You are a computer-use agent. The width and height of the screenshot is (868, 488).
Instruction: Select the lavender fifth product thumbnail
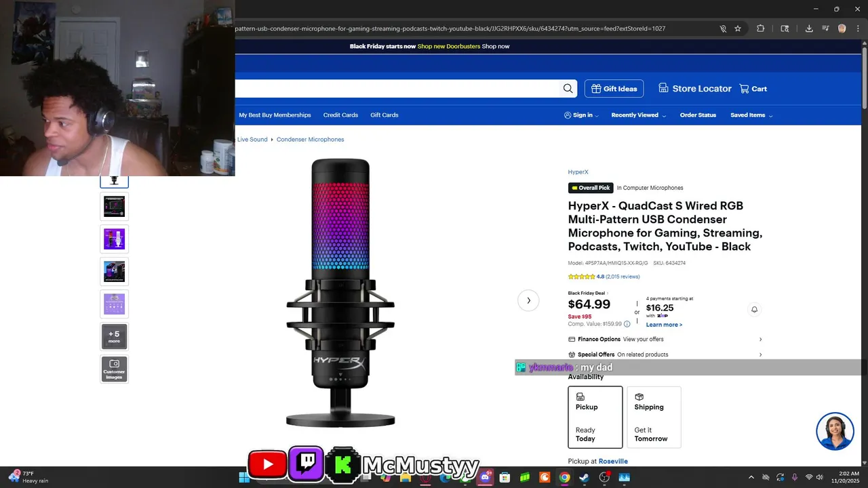coord(114,304)
